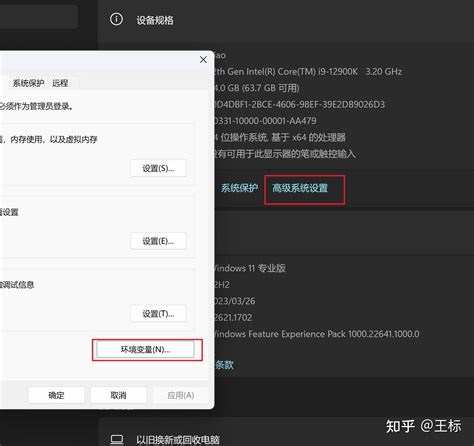The width and height of the screenshot is (474, 446).
Task: Click the laptop icon beside 以旧换新或回收电脑
Action: 117,440
